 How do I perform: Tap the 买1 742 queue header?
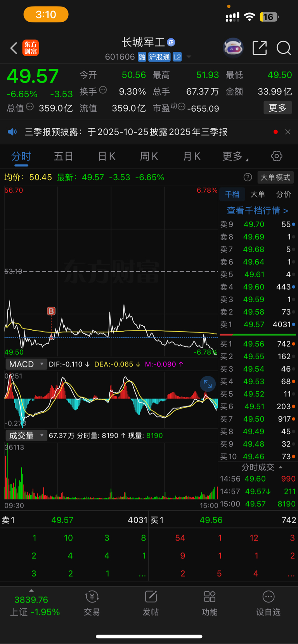pos(223,520)
